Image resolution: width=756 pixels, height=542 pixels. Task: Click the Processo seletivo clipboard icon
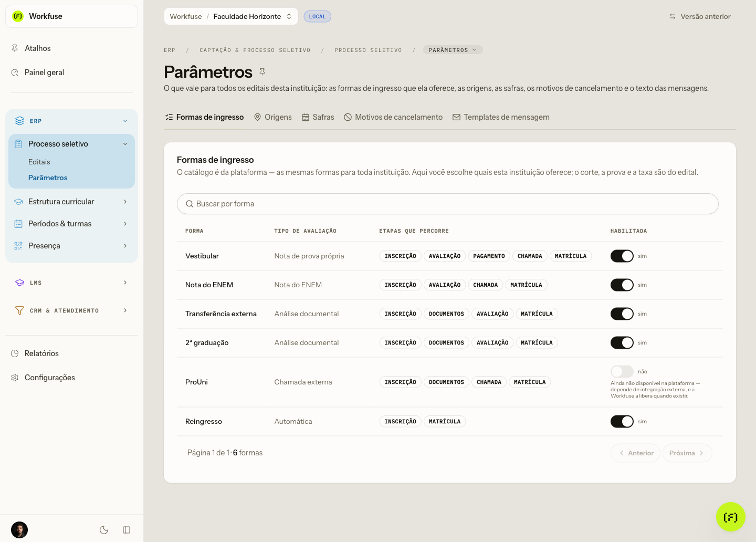click(x=18, y=144)
